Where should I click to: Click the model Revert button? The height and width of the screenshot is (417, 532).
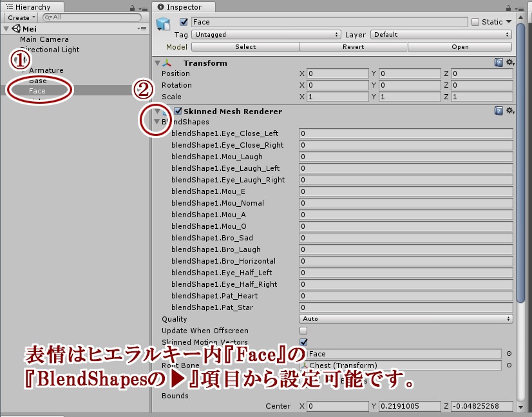[x=353, y=47]
